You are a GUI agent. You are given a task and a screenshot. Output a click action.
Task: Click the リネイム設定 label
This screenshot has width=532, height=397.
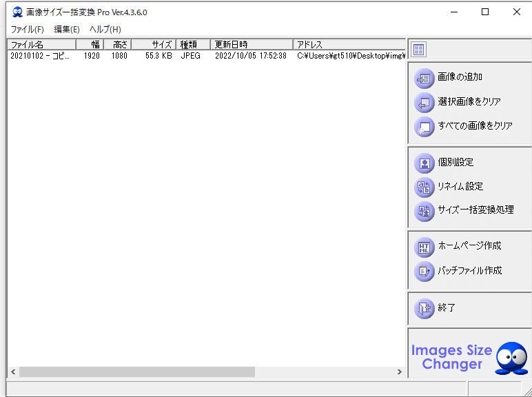click(460, 186)
